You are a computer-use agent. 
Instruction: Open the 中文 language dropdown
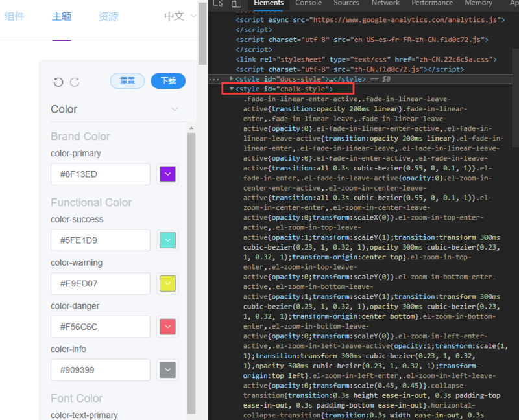pos(180,16)
